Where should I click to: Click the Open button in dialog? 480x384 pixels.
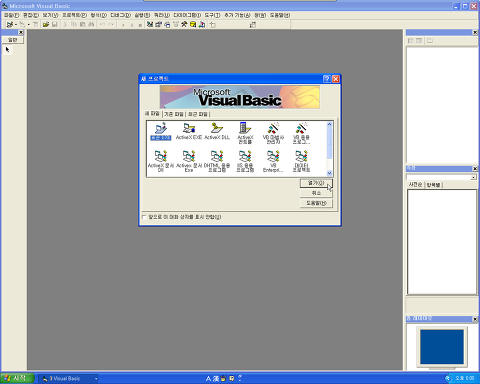pyautogui.click(x=316, y=183)
